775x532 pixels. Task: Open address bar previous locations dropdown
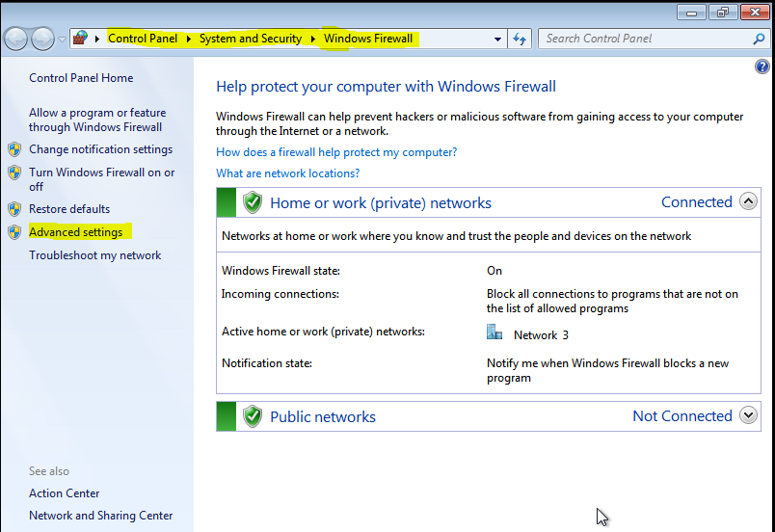coord(497,39)
